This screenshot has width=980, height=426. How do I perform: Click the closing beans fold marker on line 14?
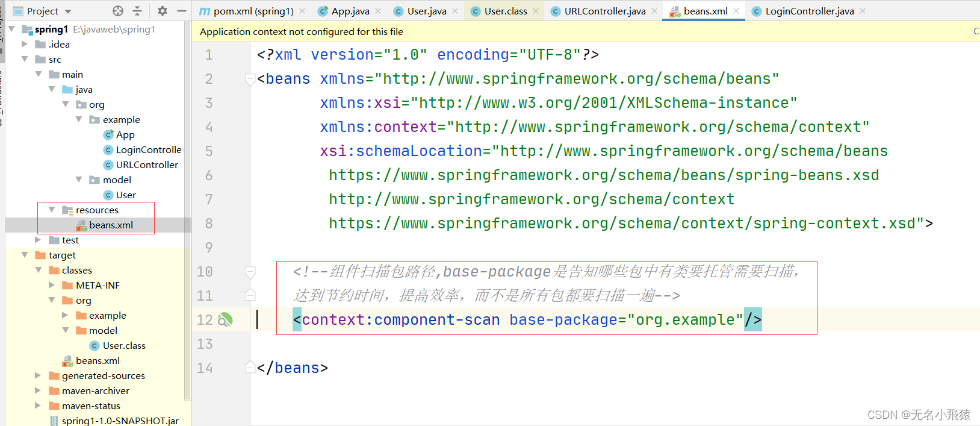point(250,368)
